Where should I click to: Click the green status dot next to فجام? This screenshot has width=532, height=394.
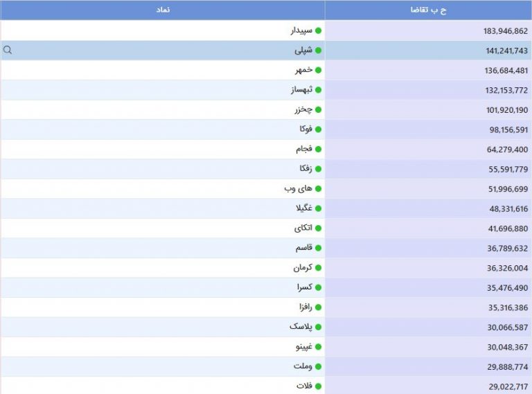click(x=318, y=149)
